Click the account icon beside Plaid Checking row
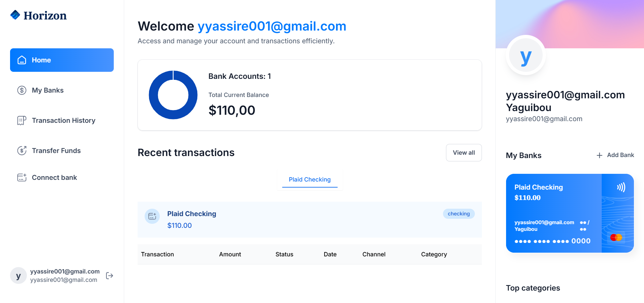644x303 pixels. (x=152, y=216)
